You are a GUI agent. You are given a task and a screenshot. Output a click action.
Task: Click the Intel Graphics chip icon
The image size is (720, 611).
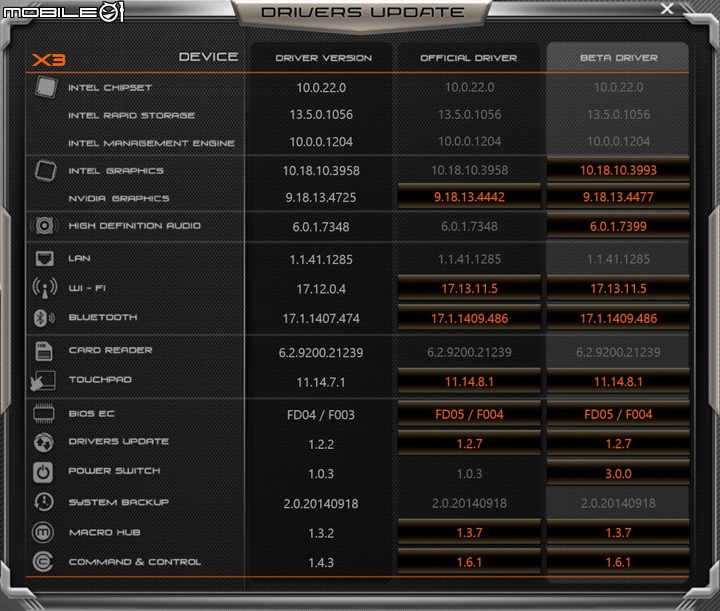[x=45, y=170]
